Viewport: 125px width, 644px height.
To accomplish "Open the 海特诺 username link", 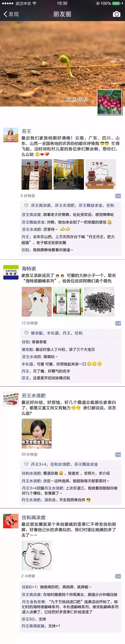I will pyautogui.click(x=29, y=269).
